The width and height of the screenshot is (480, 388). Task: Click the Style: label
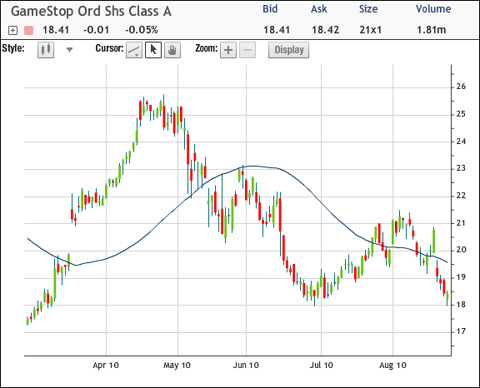coord(13,49)
